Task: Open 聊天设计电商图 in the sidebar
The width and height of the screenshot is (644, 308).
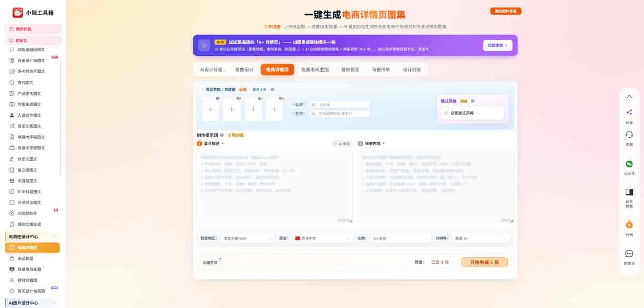Action: pyautogui.click(x=32, y=291)
